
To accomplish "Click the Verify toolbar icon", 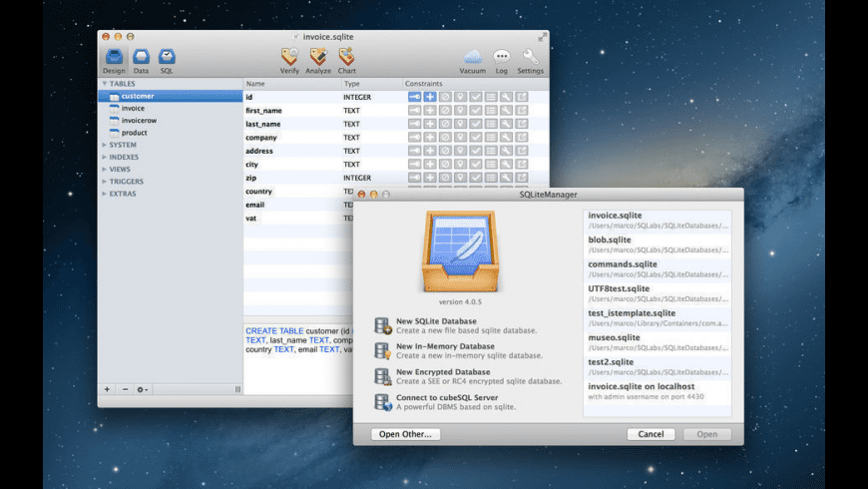I will (x=289, y=58).
